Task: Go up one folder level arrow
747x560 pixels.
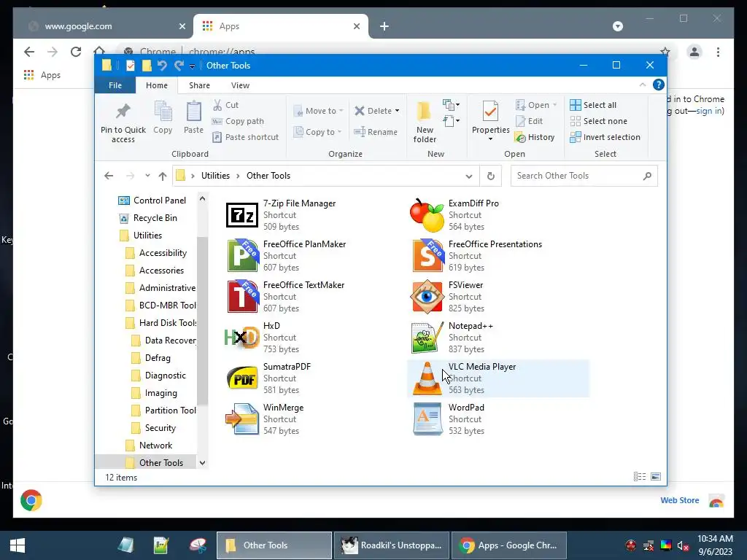Action: coord(163,176)
